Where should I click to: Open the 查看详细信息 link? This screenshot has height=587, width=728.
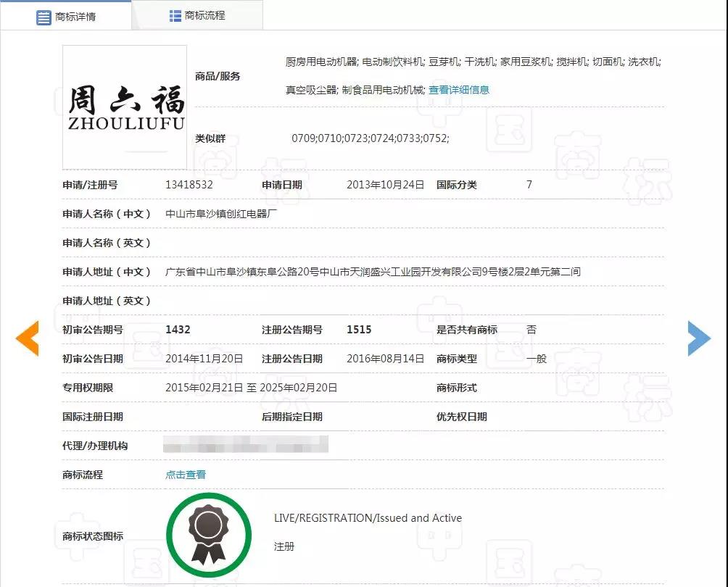tap(459, 90)
